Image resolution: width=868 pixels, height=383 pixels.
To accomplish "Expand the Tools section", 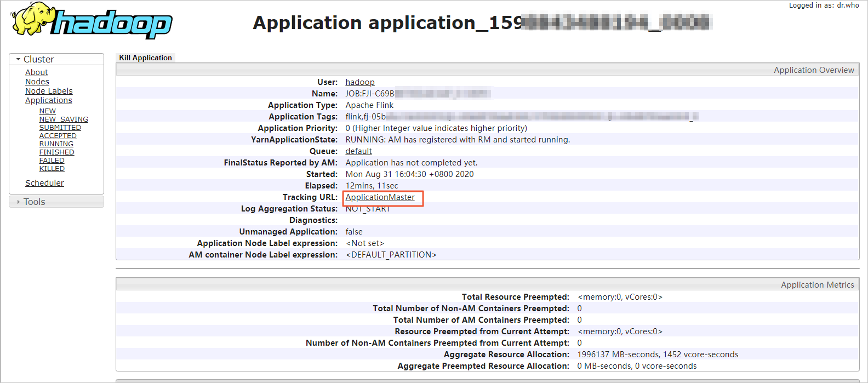I will click(x=56, y=202).
